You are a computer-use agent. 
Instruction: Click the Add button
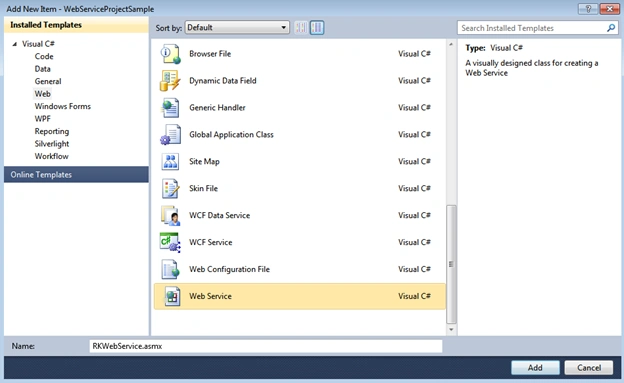coord(535,367)
